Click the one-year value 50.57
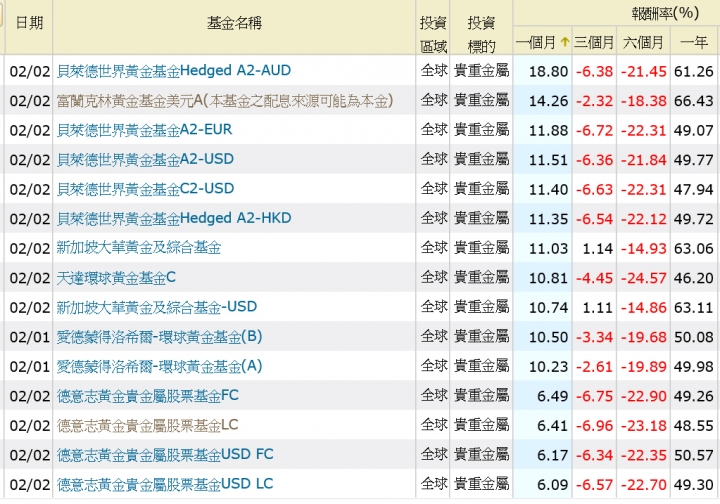720x504 pixels. coord(694,455)
